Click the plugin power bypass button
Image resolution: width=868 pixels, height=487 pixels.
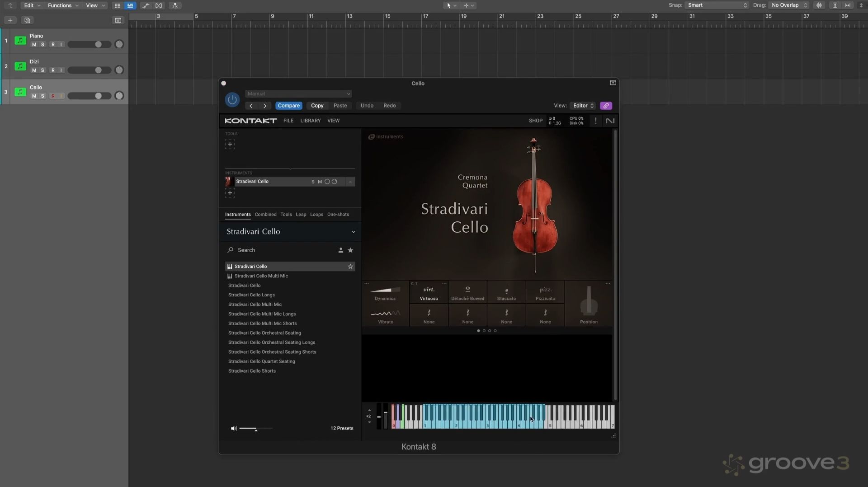click(x=232, y=100)
